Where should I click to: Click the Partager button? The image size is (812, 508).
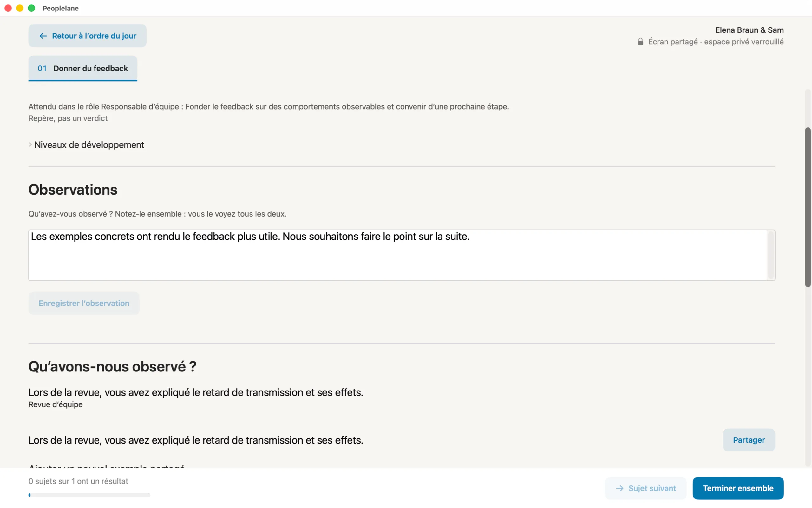749,440
